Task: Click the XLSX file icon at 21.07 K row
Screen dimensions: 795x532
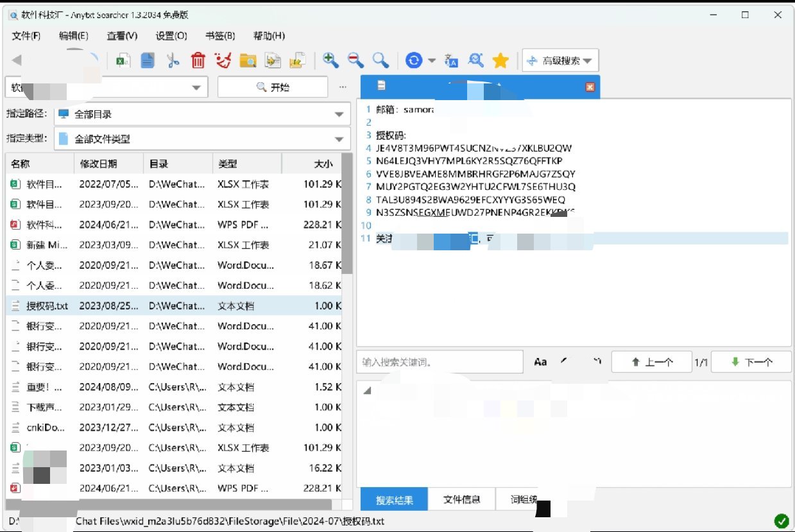Action: 15,245
